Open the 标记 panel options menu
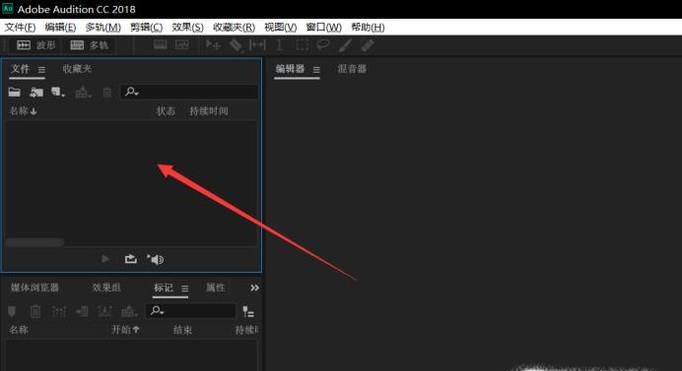 185,288
